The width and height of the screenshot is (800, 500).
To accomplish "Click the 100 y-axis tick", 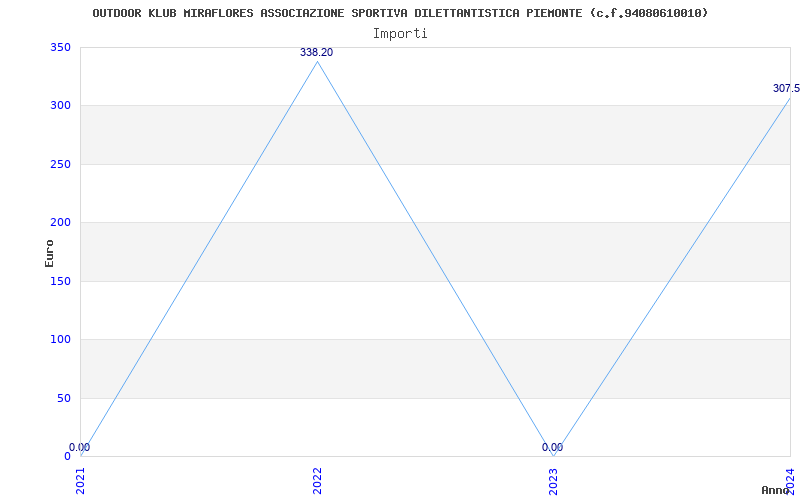I will (60, 339).
